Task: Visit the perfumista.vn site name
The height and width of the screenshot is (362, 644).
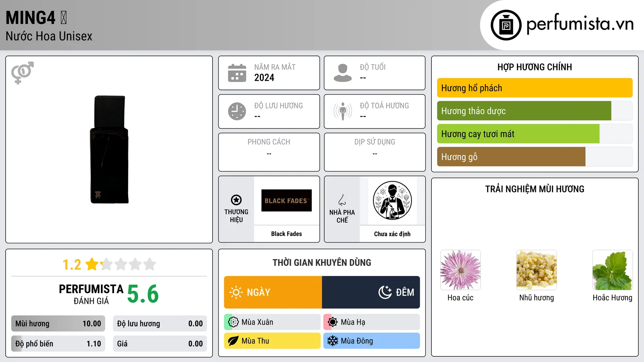Action: tap(580, 24)
